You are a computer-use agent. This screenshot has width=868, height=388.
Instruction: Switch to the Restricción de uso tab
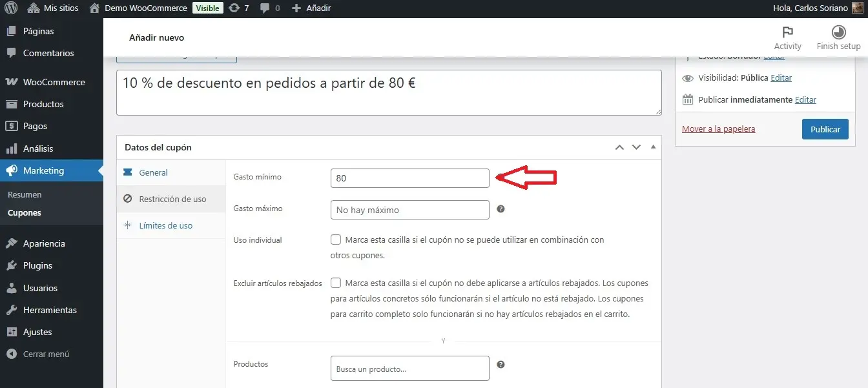click(172, 199)
